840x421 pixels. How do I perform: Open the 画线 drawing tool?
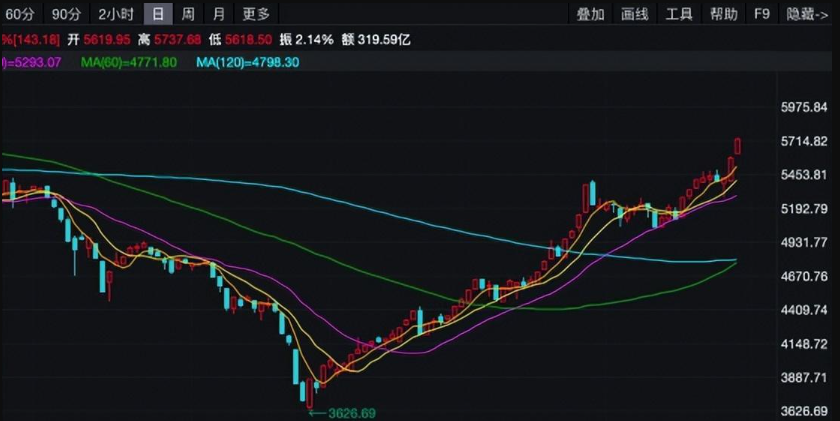click(635, 14)
